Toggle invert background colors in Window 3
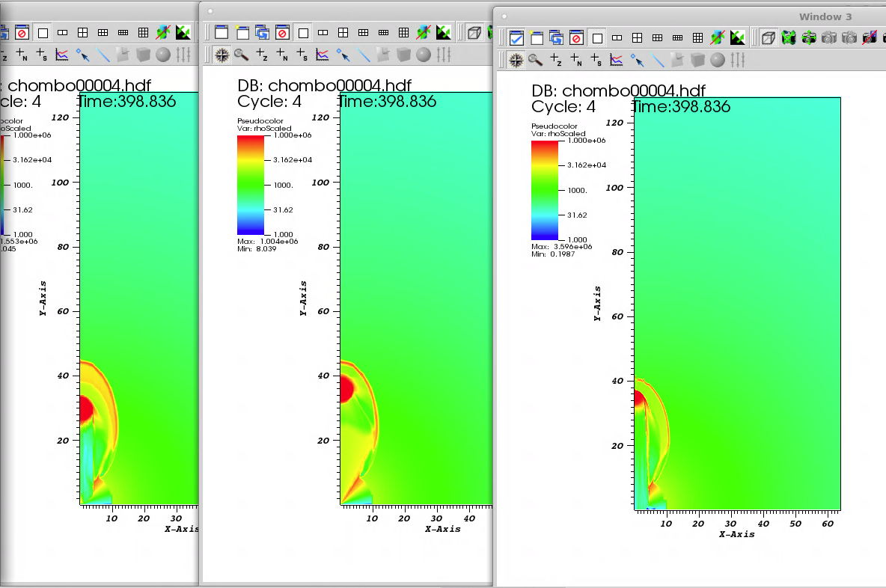Viewport: 886px width, 588px height. point(737,37)
